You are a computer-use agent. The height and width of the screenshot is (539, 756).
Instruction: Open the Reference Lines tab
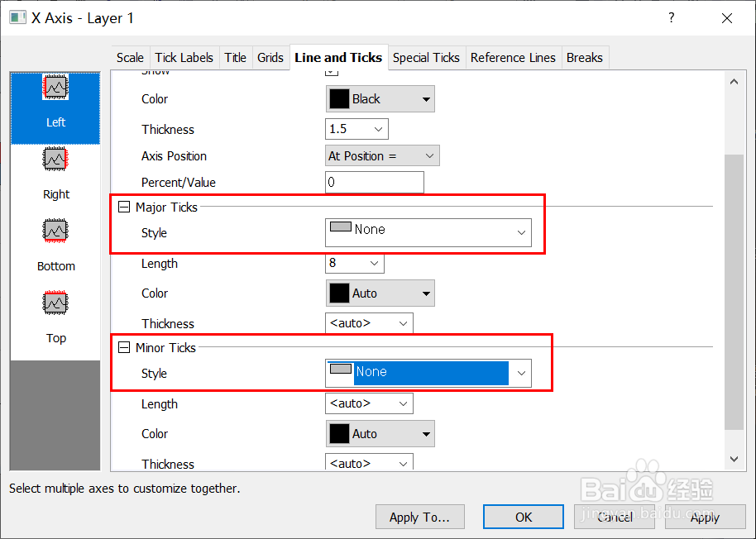[513, 57]
